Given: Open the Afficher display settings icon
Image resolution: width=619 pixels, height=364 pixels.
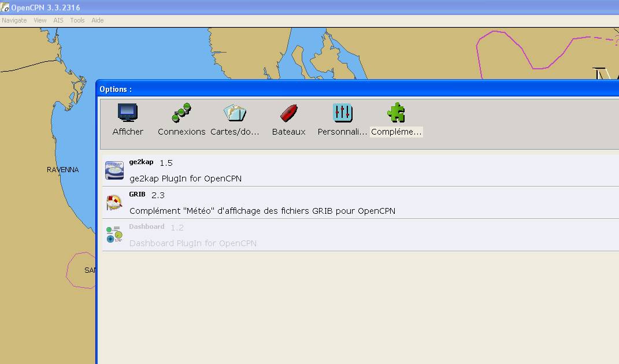Looking at the screenshot, I should coord(128,113).
